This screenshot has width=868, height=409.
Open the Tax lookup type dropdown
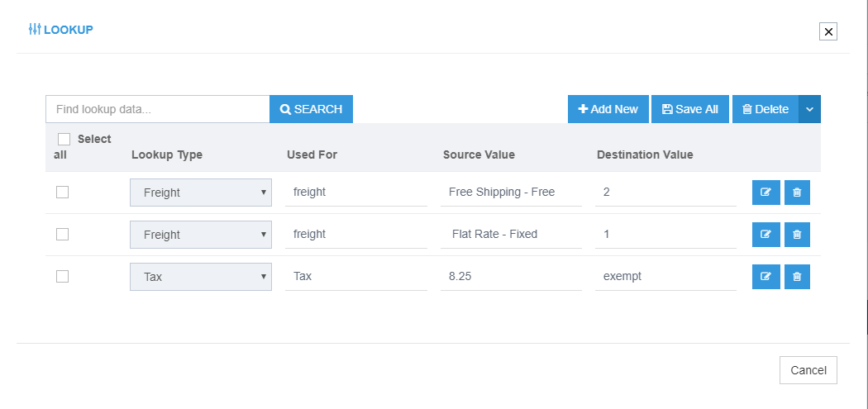point(201,277)
